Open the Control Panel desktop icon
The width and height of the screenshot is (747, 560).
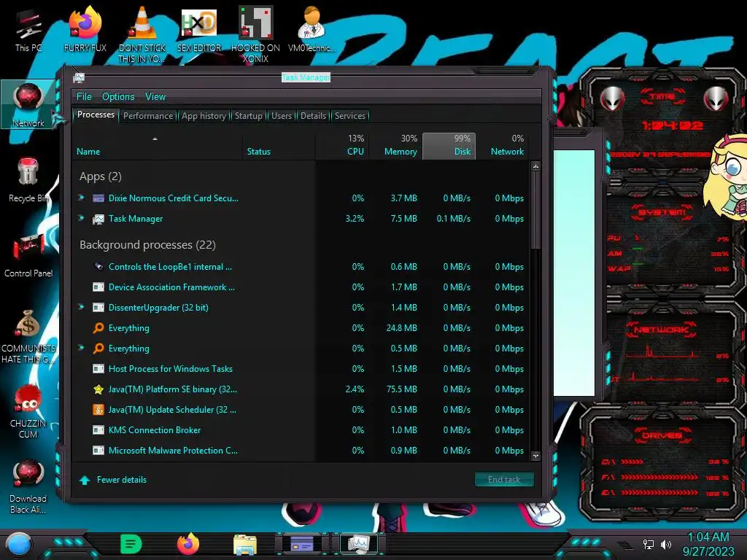point(28,254)
